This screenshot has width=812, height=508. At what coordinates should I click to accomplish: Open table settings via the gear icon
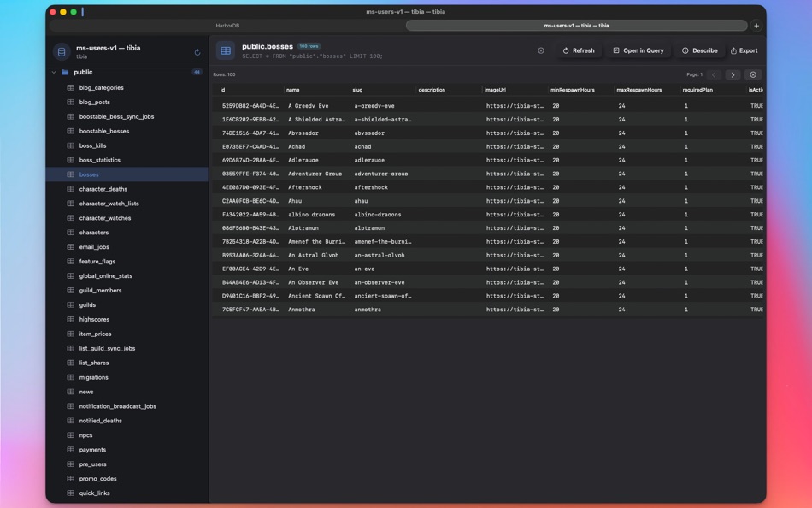[x=753, y=74]
